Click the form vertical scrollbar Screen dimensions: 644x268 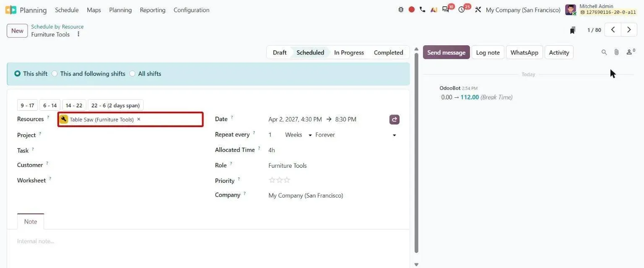tap(416, 154)
